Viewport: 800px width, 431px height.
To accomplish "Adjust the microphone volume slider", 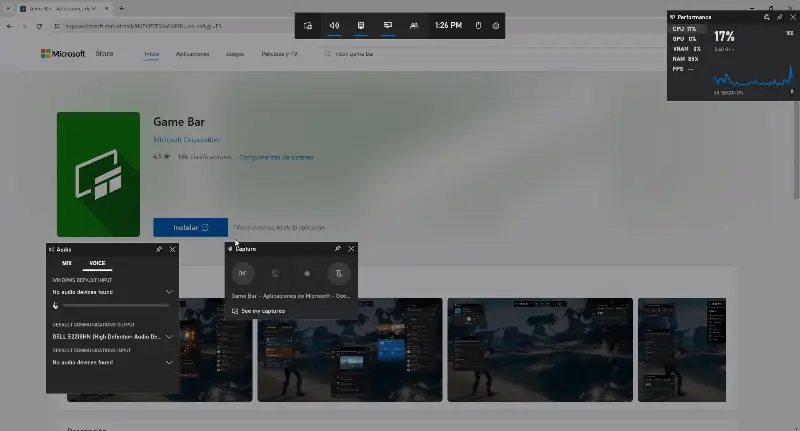I will [x=116, y=306].
